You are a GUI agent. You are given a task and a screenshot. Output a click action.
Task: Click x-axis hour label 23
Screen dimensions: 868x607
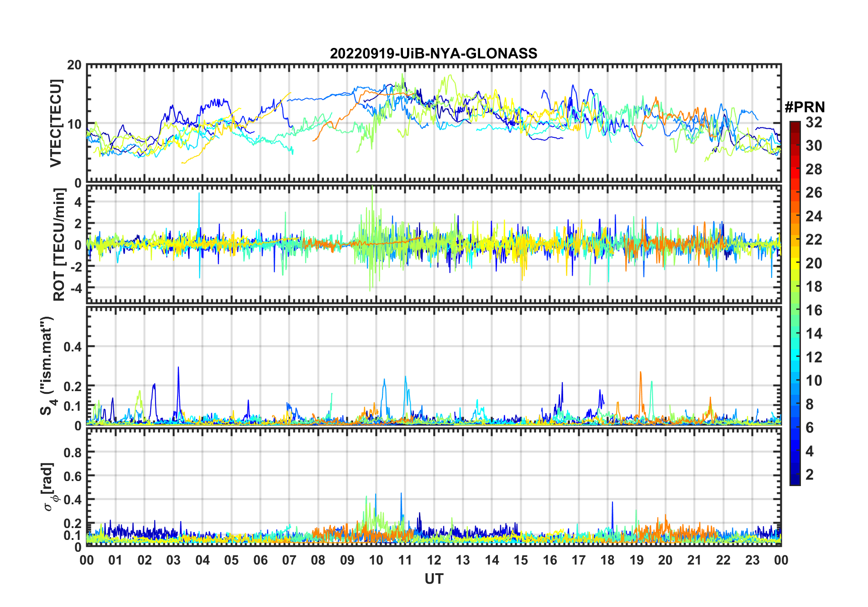point(752,560)
